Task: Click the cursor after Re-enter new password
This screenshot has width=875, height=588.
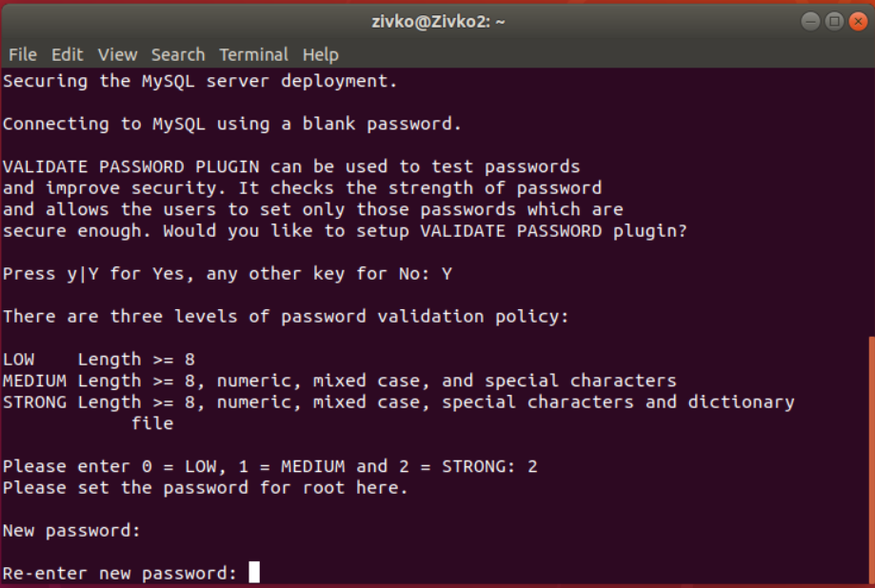Action: coord(254,573)
